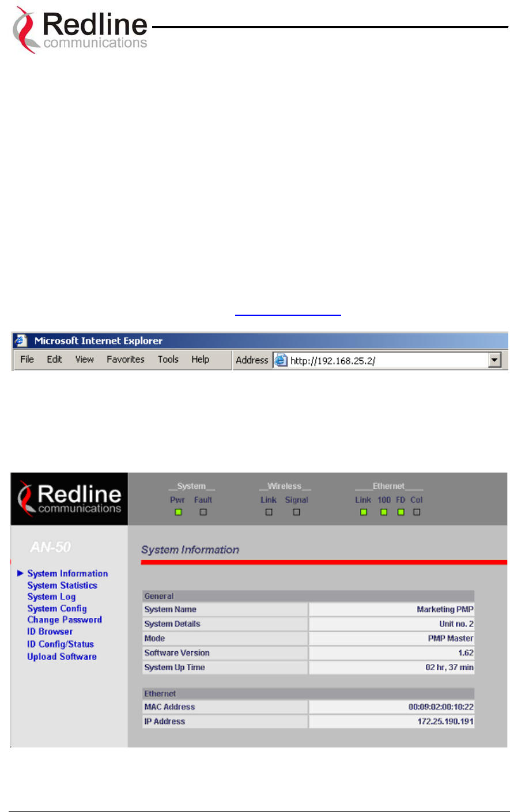This screenshot has width=510, height=812.
Task: Click the Mode row label
Action: tap(154, 639)
